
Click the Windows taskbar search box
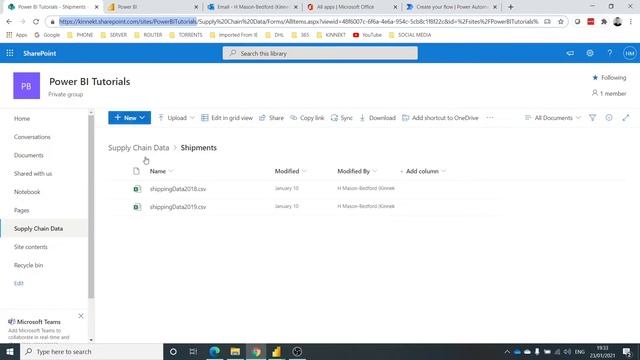(x=91, y=351)
